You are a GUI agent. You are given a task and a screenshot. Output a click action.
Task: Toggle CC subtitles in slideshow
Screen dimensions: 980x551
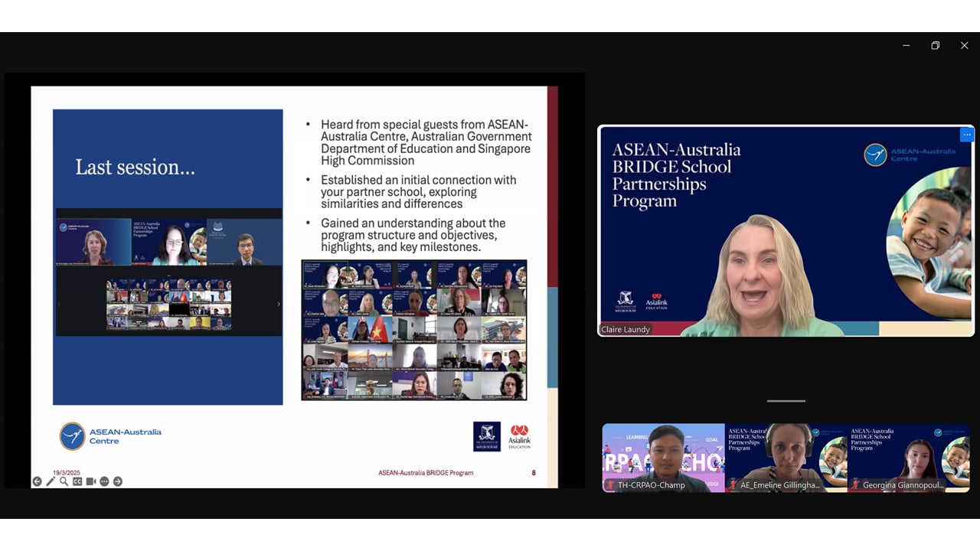click(77, 481)
